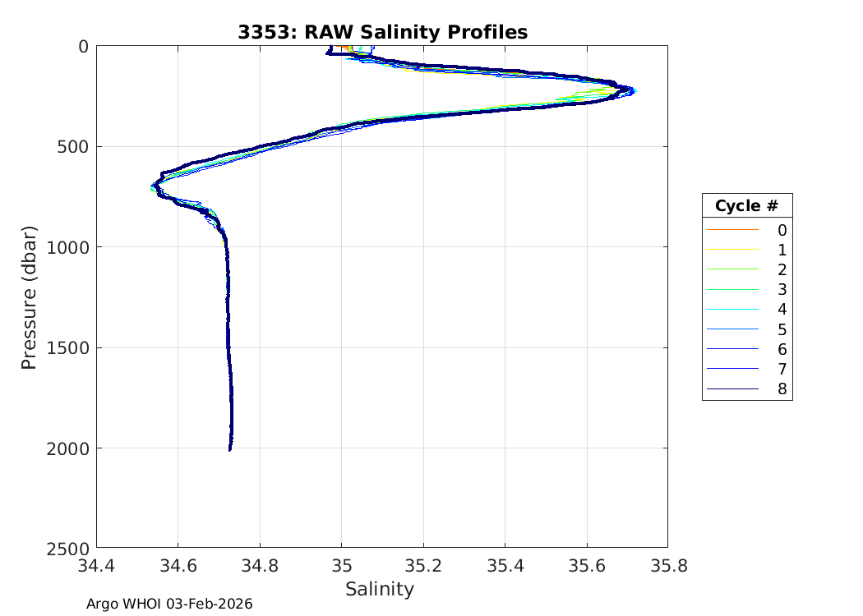Screen dimensions: 863x616
Task: Click the legend entry label 0
Action: pyautogui.click(x=782, y=230)
